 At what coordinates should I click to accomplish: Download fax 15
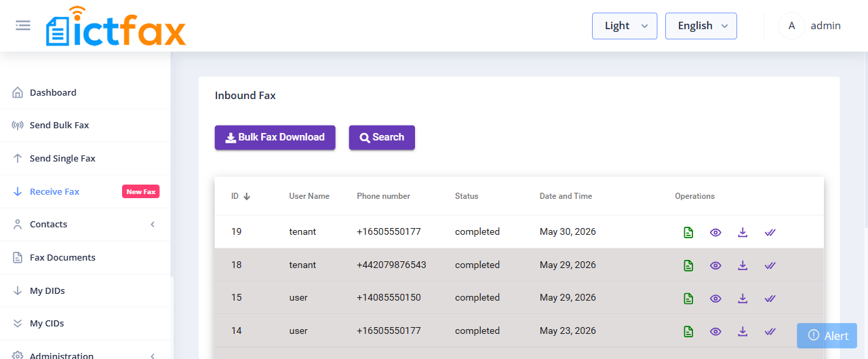pos(743,298)
